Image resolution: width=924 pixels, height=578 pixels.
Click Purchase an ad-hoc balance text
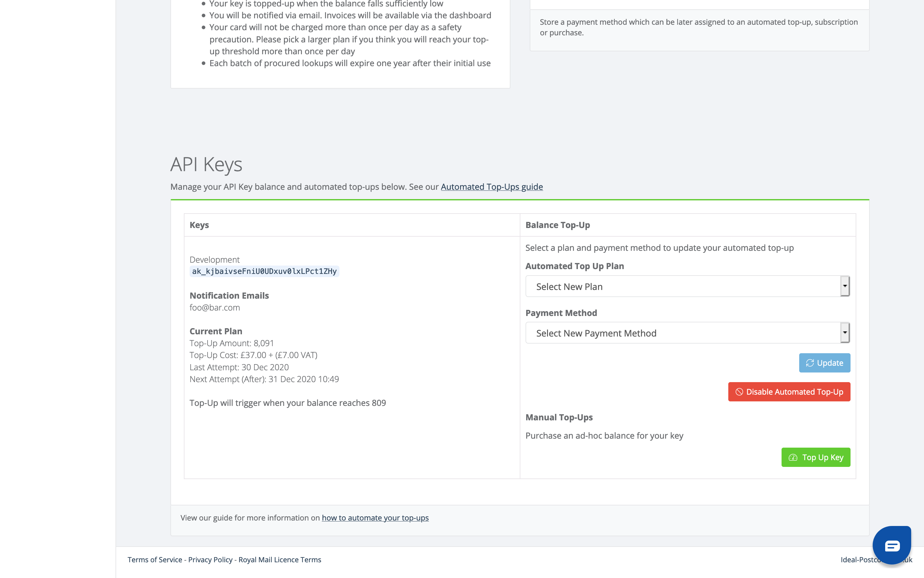[x=604, y=436]
